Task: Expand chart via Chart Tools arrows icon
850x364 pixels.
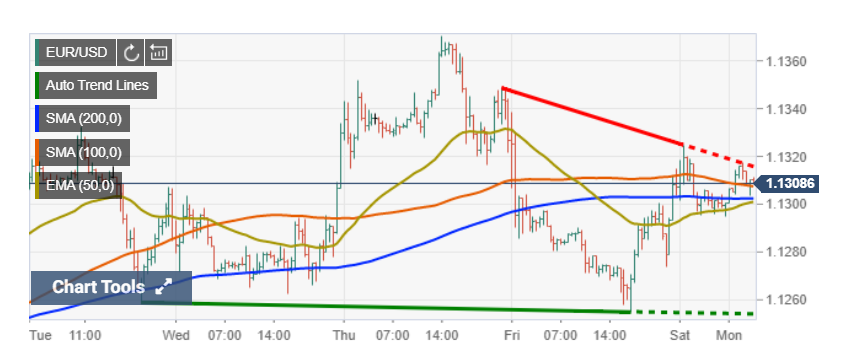Action: click(x=163, y=287)
